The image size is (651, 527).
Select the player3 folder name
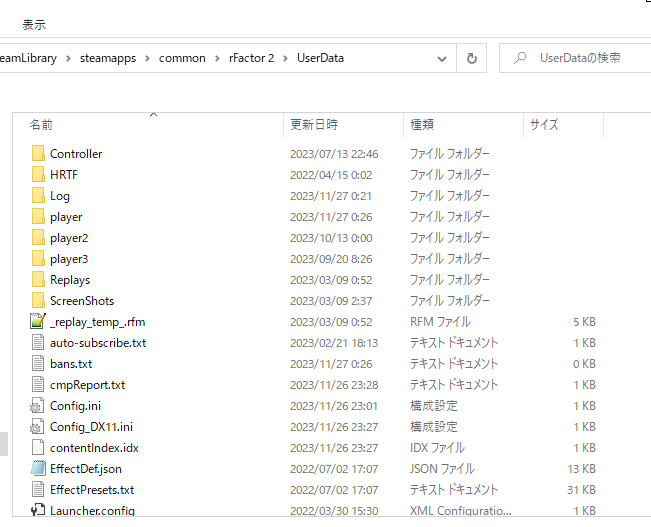point(69,259)
